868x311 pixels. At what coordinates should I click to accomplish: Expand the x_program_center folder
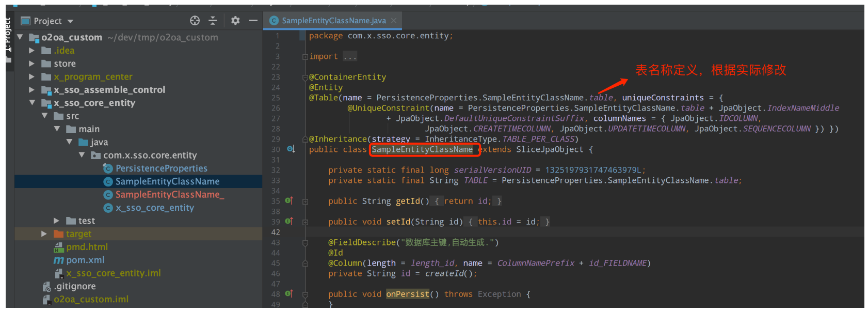coord(32,76)
